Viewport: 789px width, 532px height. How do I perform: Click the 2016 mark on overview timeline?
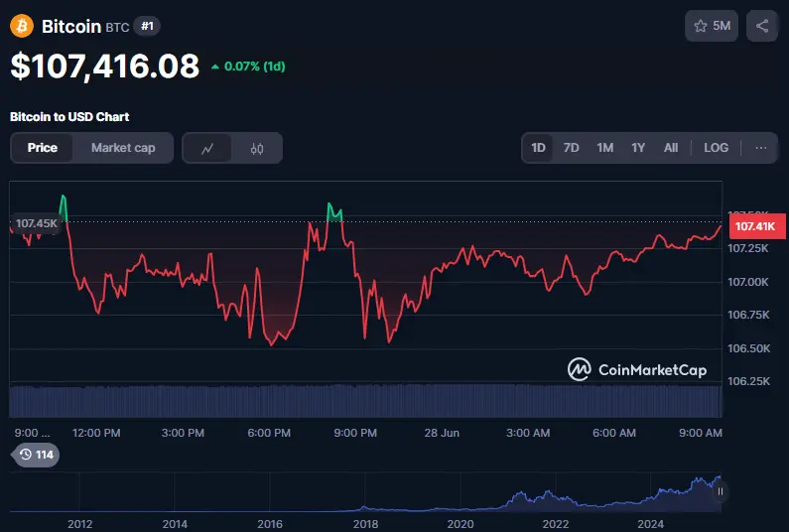[x=270, y=524]
